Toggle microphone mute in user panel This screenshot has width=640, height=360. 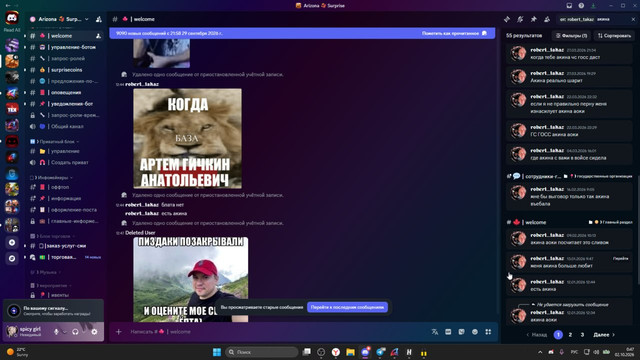[56, 332]
